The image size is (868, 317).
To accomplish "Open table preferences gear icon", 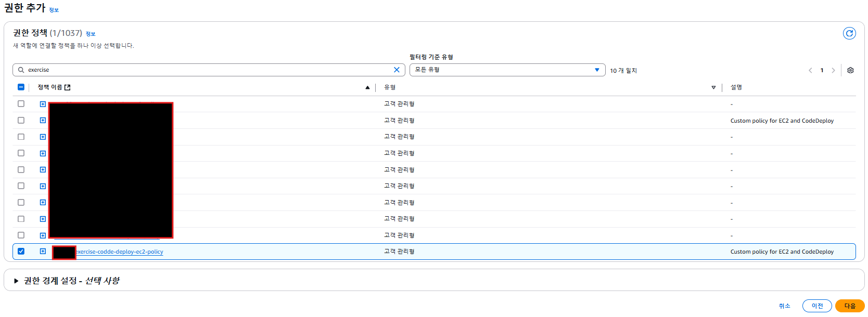I will pos(850,70).
